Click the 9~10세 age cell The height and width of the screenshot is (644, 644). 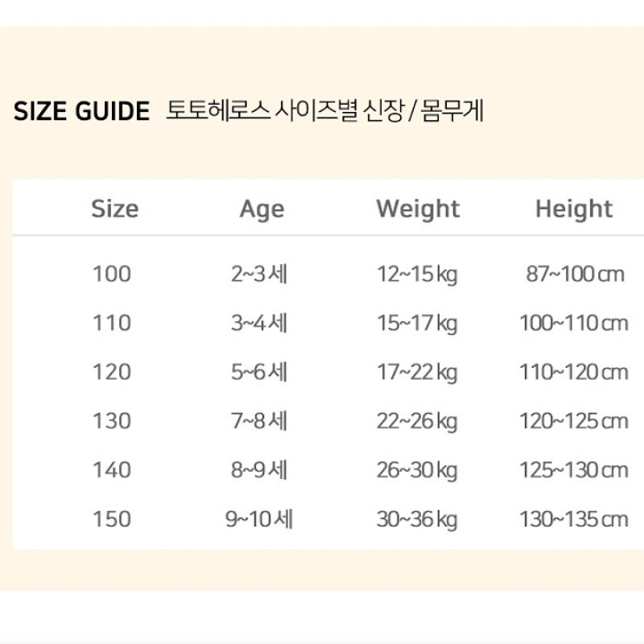point(259,519)
